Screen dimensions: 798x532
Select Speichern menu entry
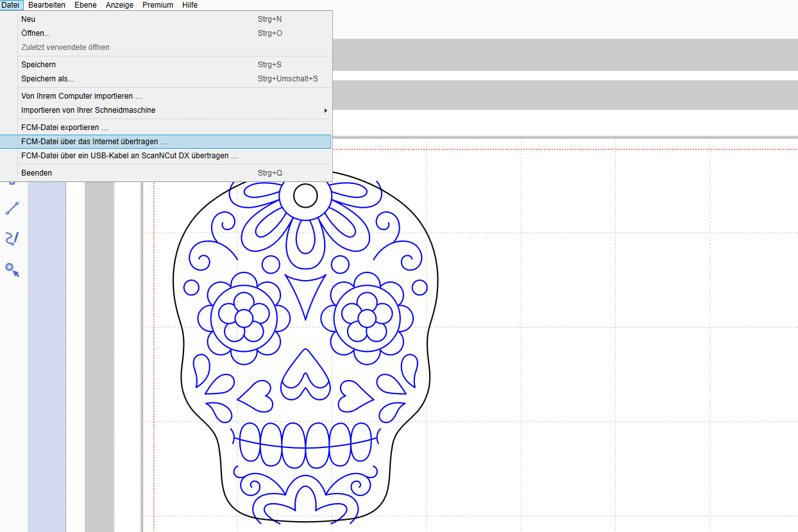(38, 65)
